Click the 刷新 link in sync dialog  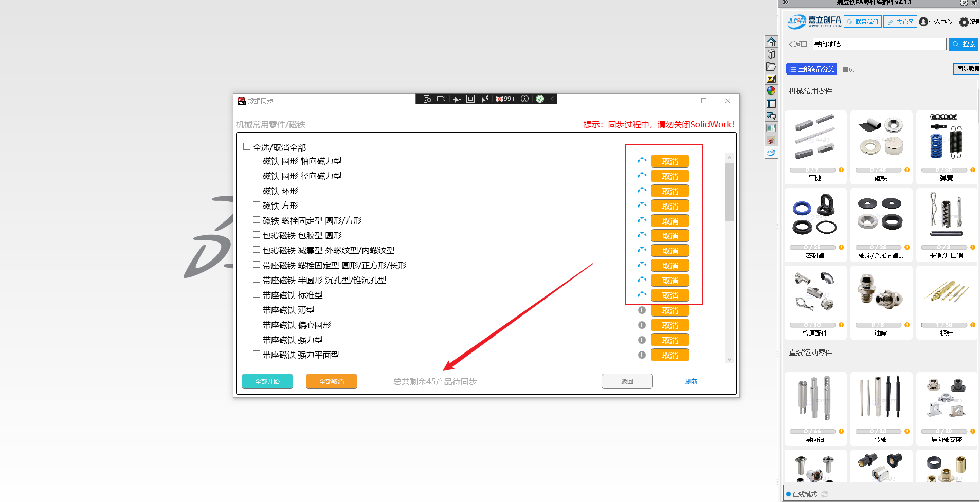click(x=691, y=382)
